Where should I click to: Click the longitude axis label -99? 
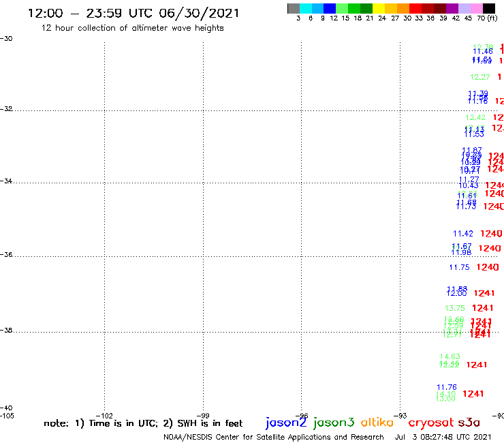[x=203, y=416]
